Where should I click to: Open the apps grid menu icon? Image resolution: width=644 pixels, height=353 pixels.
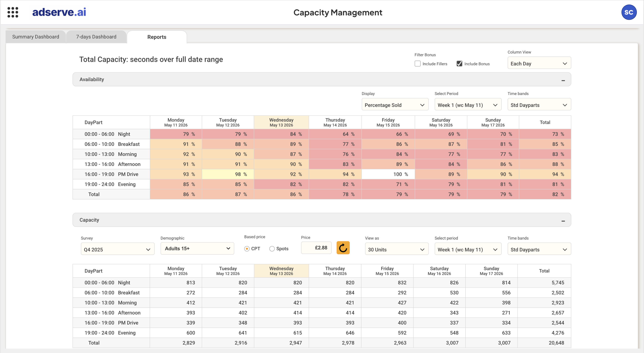tap(13, 12)
